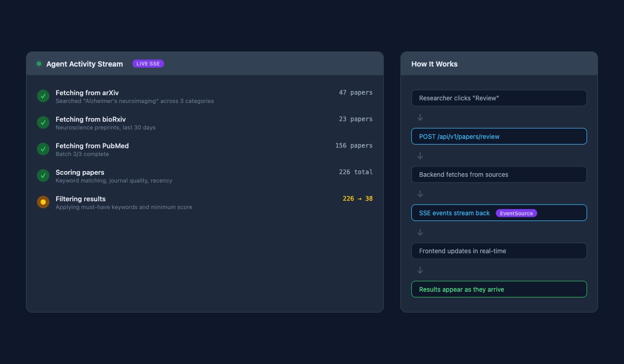
Task: Click the arrow under Backend fetches from sources
Action: [420, 193]
